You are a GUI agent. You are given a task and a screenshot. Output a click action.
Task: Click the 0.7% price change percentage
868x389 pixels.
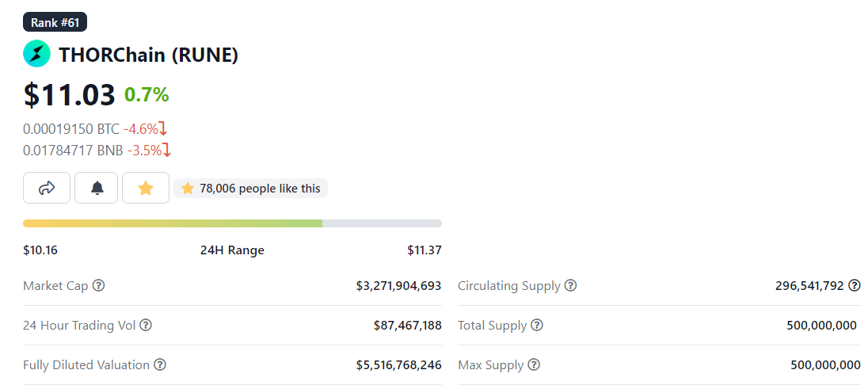coord(147,95)
